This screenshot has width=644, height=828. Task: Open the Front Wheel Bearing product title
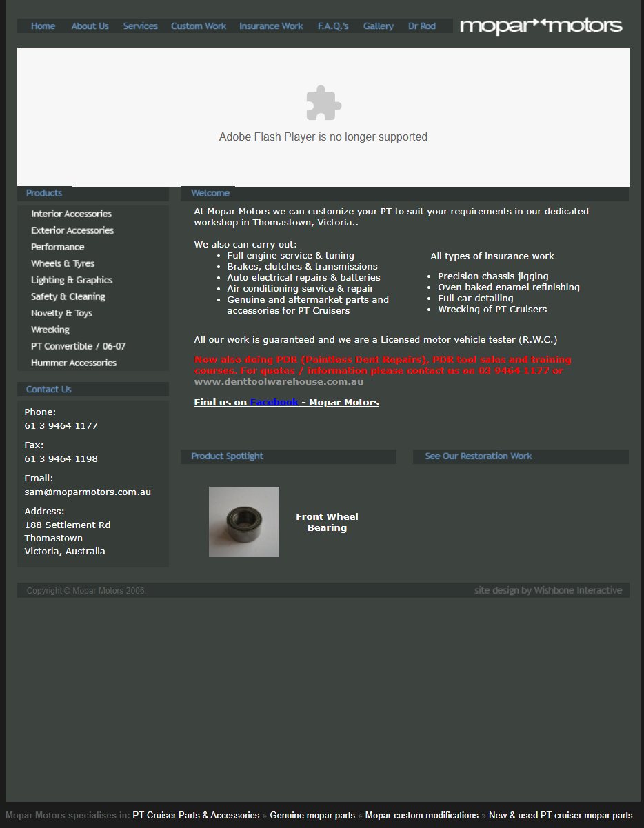(327, 522)
